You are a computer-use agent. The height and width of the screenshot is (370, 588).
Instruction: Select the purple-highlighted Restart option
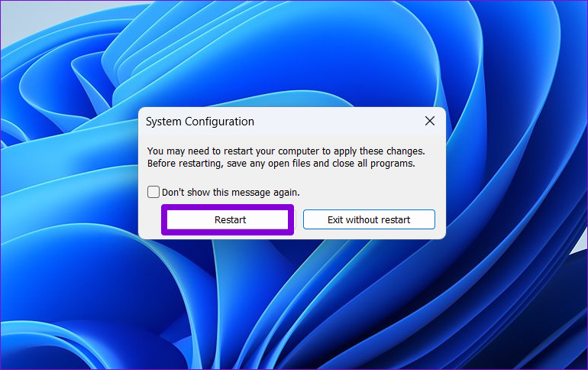pyautogui.click(x=230, y=220)
